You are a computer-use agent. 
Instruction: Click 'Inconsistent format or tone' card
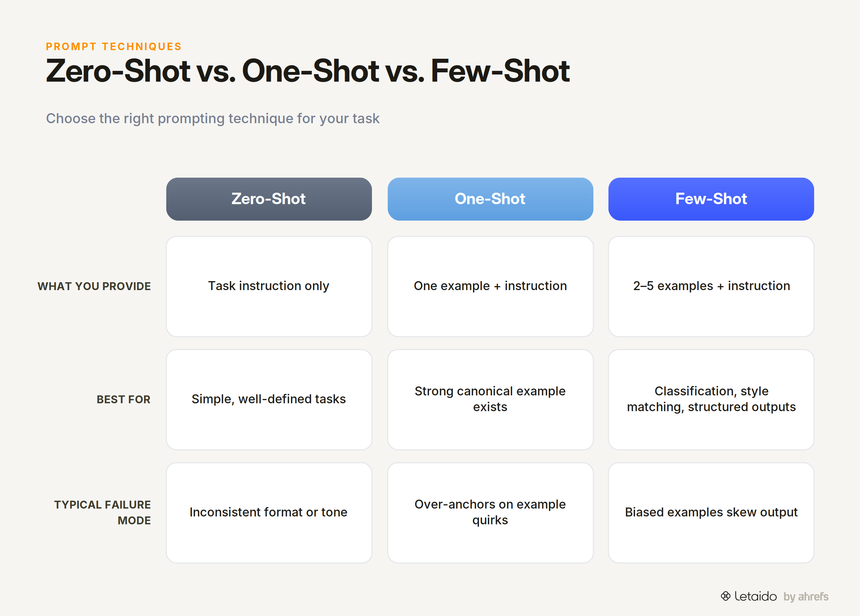tap(269, 512)
